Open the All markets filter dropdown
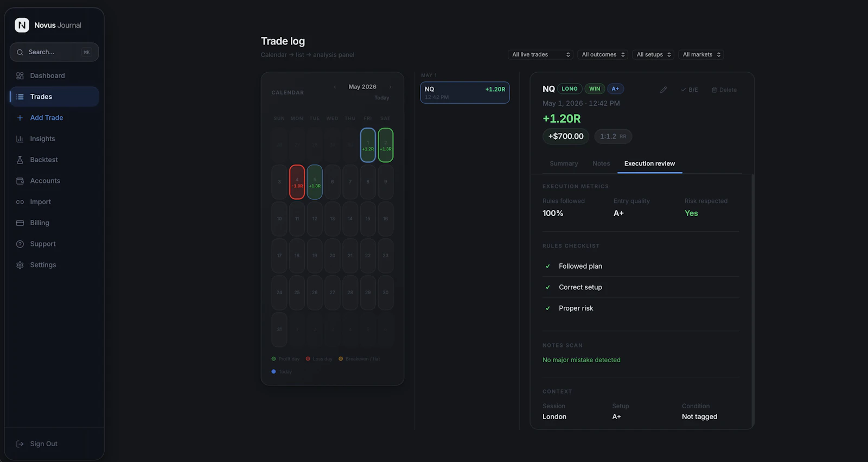 tap(701, 54)
